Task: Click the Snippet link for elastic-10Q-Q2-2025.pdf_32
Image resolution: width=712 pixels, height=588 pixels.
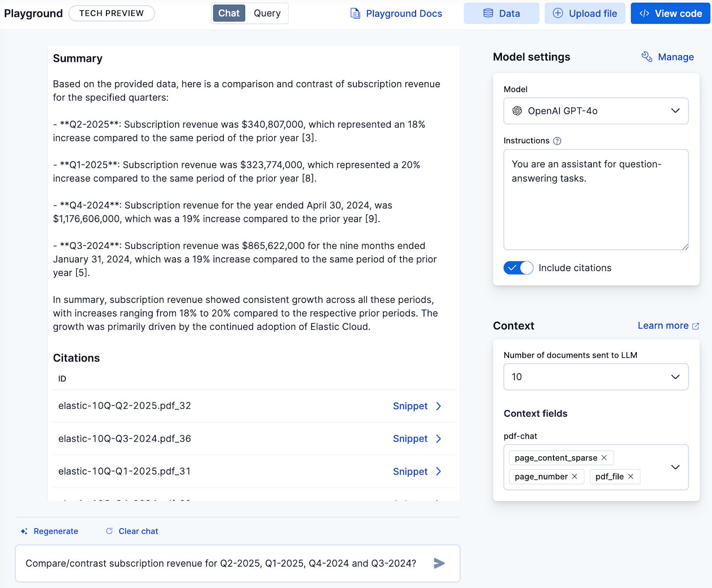Action: (x=410, y=406)
